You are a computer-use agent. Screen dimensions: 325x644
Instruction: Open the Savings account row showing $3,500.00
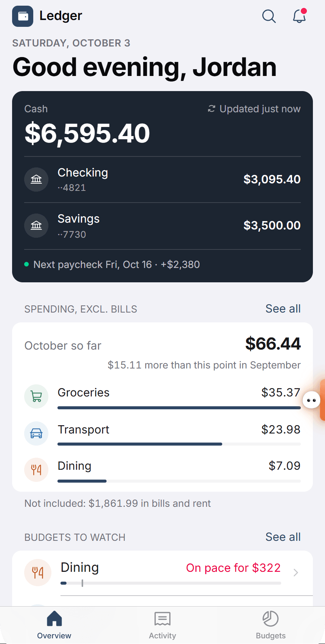tap(162, 226)
